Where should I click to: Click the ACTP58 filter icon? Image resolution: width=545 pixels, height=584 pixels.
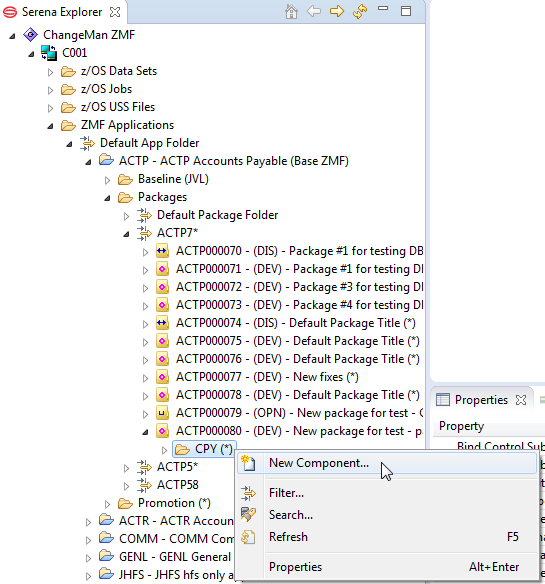[x=144, y=485]
